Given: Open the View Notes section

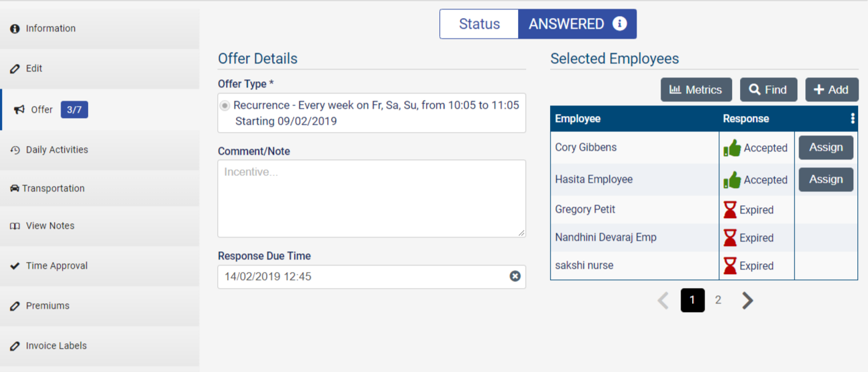Looking at the screenshot, I should point(50,226).
